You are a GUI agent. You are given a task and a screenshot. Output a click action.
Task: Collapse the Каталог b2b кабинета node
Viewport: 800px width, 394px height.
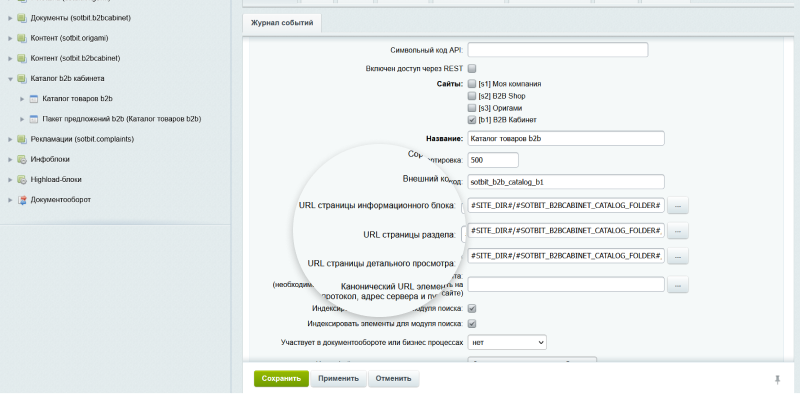coord(10,79)
